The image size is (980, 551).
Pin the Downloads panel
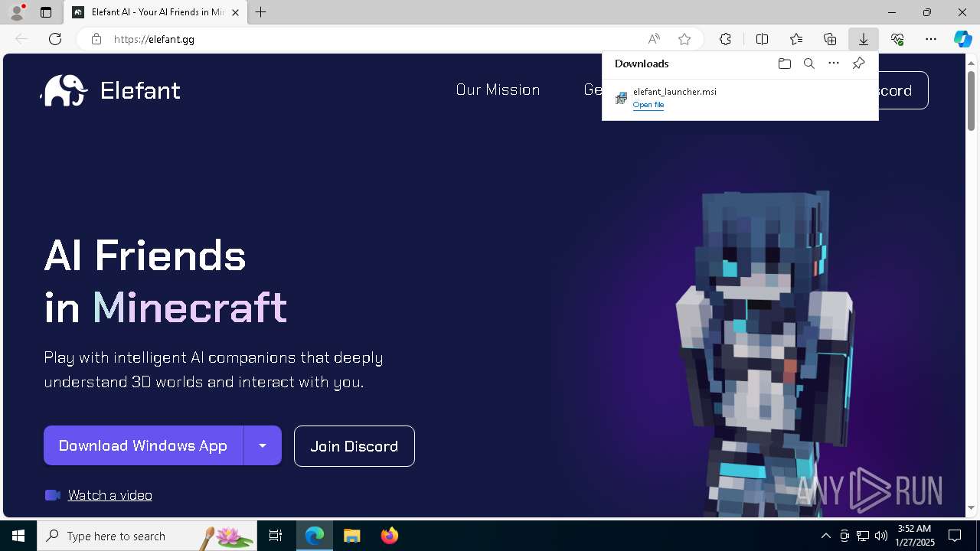click(858, 64)
